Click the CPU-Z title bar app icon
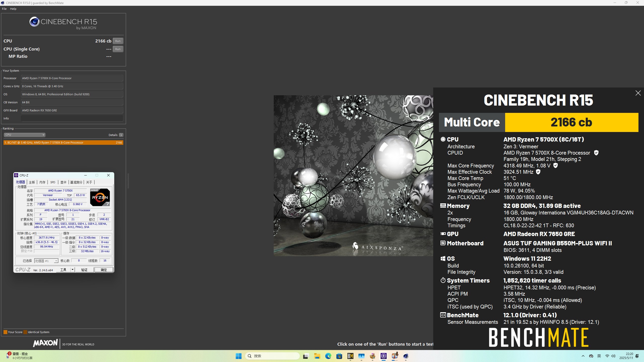 (16, 175)
